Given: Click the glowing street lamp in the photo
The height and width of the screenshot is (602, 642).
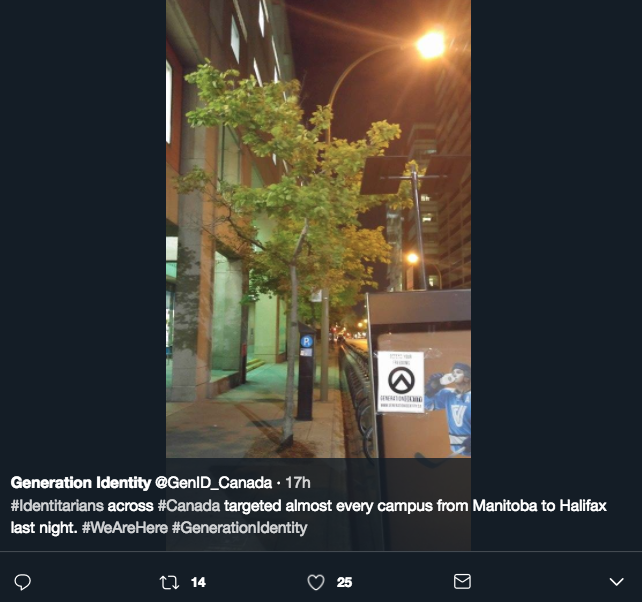Looking at the screenshot, I should coord(430,45).
